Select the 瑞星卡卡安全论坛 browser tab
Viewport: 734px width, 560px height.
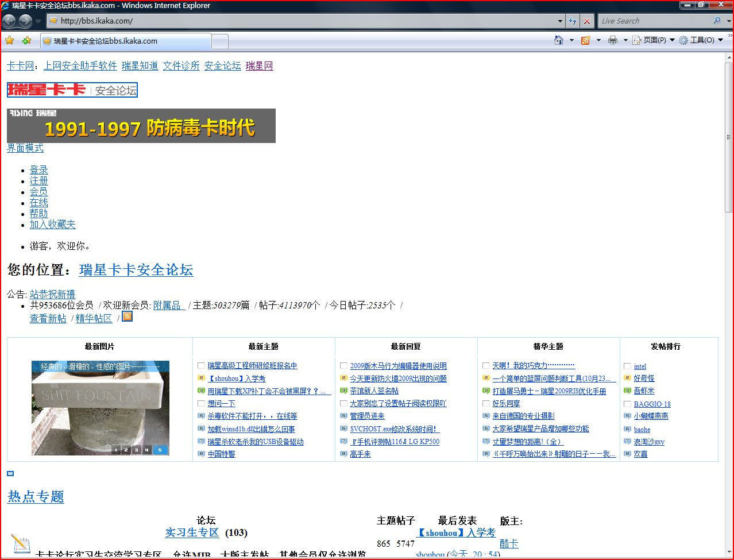pyautogui.click(x=126, y=41)
